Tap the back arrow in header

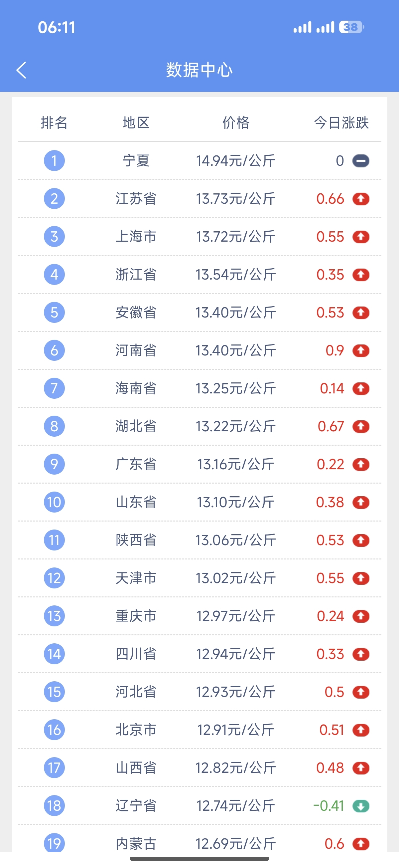[x=21, y=70]
